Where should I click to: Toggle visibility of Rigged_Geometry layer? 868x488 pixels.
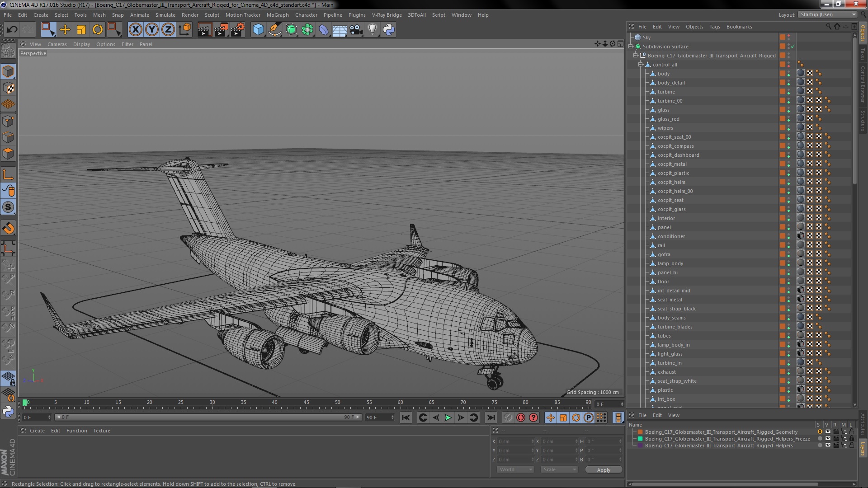tap(828, 432)
